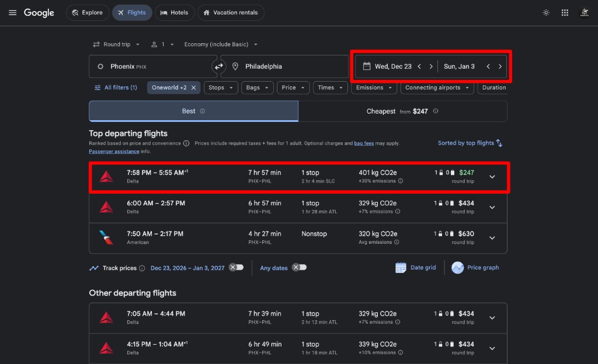Switch to the Explore tab
The image size is (598, 364).
pos(88,13)
